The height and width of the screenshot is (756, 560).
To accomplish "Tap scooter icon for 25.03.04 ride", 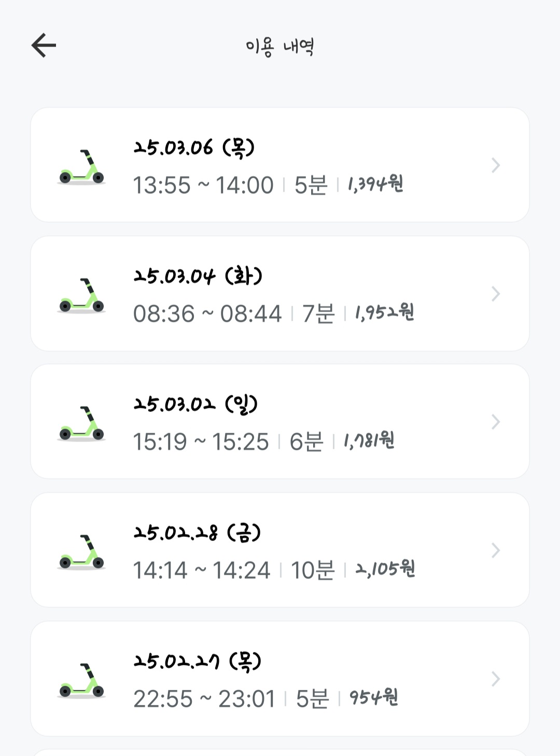I will coord(81,295).
